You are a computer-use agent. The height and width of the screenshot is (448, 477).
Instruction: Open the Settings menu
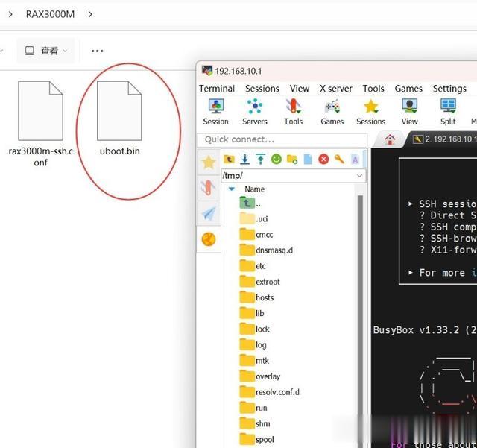(x=449, y=89)
